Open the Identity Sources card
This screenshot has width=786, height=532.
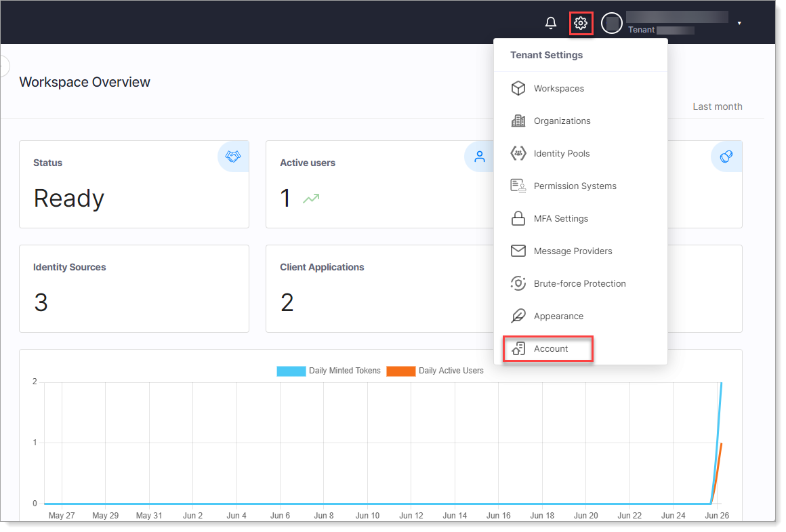134,288
